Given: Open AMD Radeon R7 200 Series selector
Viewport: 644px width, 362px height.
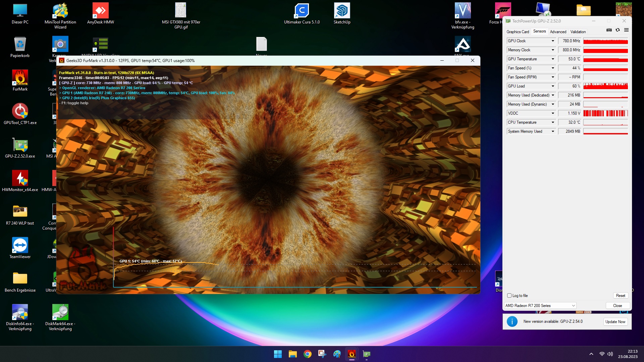Looking at the screenshot, I should coord(540,306).
